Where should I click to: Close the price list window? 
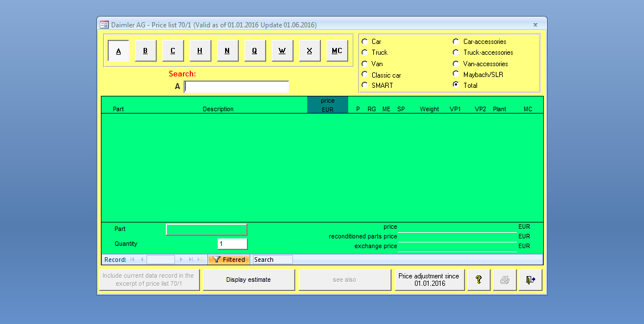tap(535, 25)
